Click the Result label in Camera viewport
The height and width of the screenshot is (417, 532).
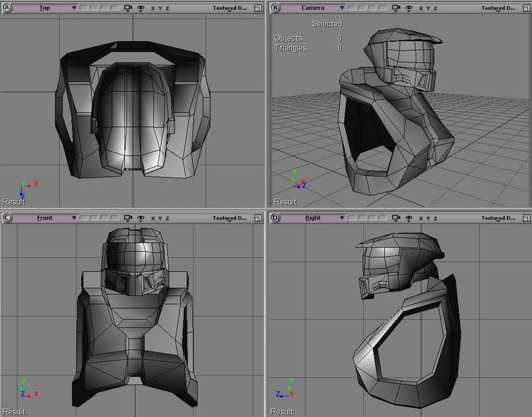coord(285,202)
